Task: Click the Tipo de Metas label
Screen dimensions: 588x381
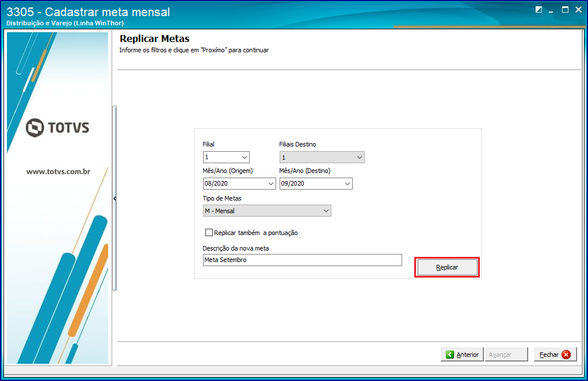Action: (222, 198)
